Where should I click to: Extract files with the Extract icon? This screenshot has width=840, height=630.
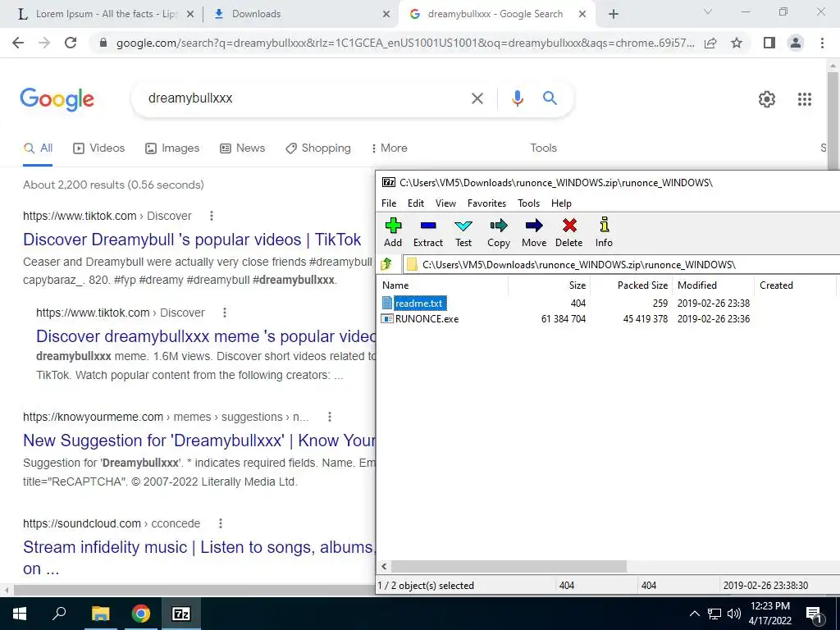tap(428, 232)
